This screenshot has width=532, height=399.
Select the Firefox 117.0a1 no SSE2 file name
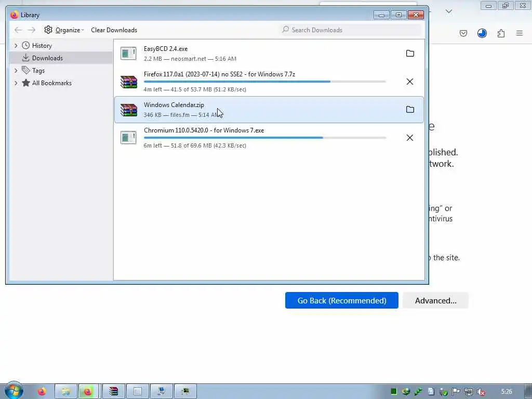(219, 74)
